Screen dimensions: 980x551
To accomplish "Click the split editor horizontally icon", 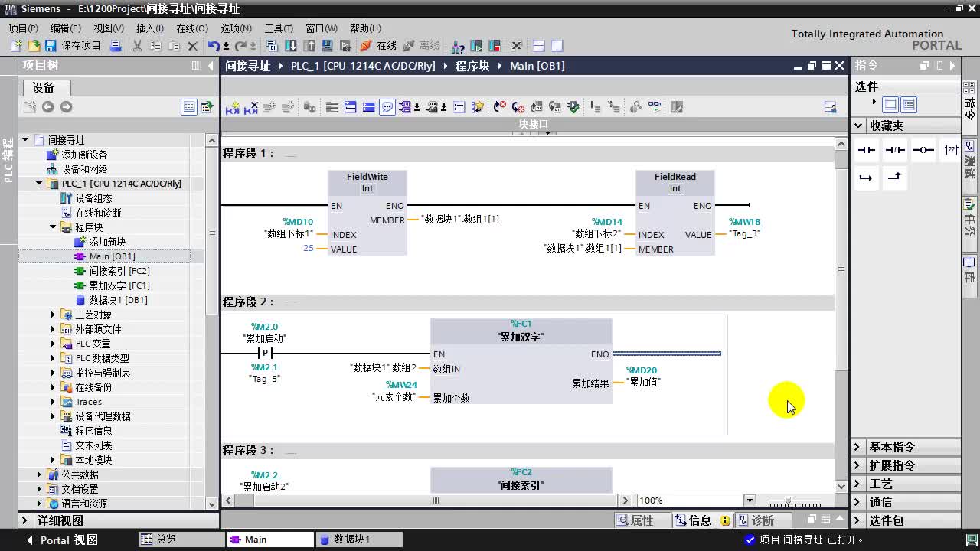I will point(538,46).
